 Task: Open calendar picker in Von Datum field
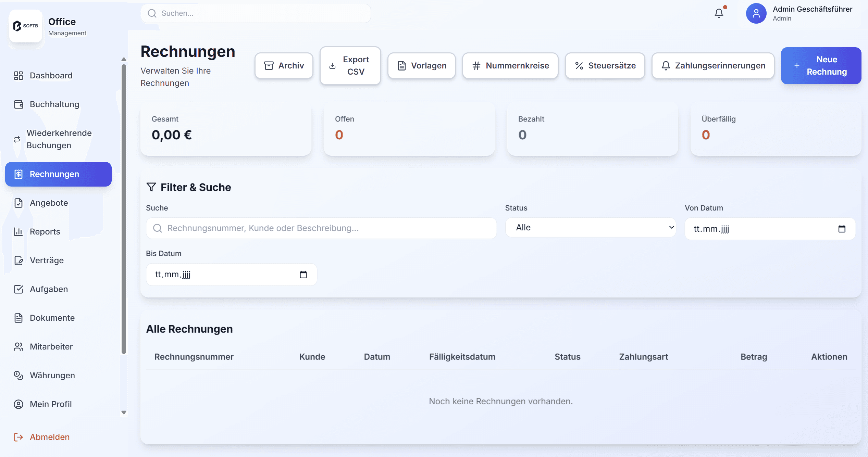(x=842, y=229)
